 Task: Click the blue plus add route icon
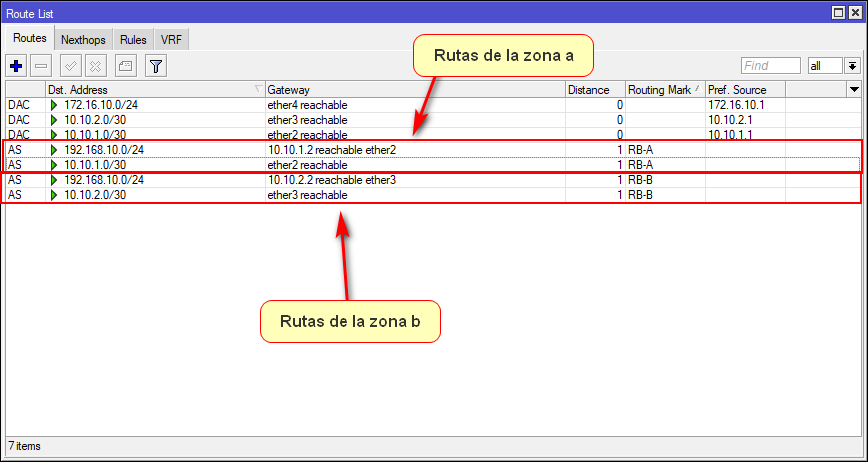[x=16, y=66]
